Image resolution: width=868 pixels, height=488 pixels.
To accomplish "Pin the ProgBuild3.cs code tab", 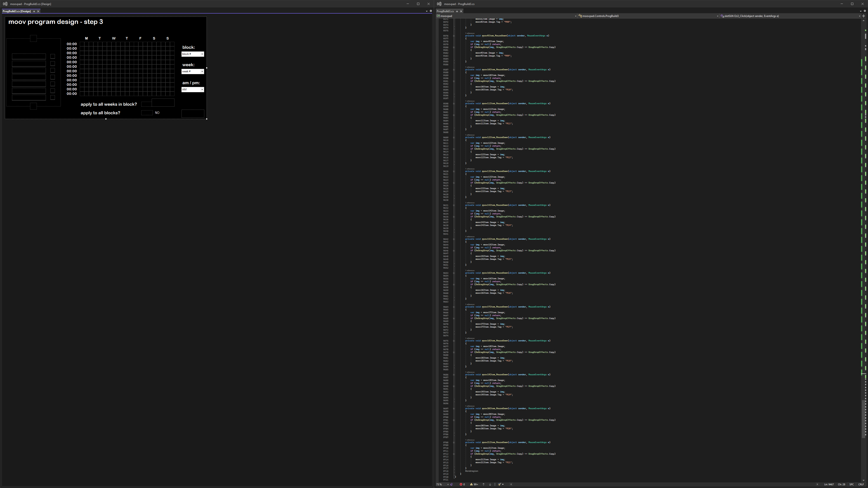I will click(x=457, y=11).
